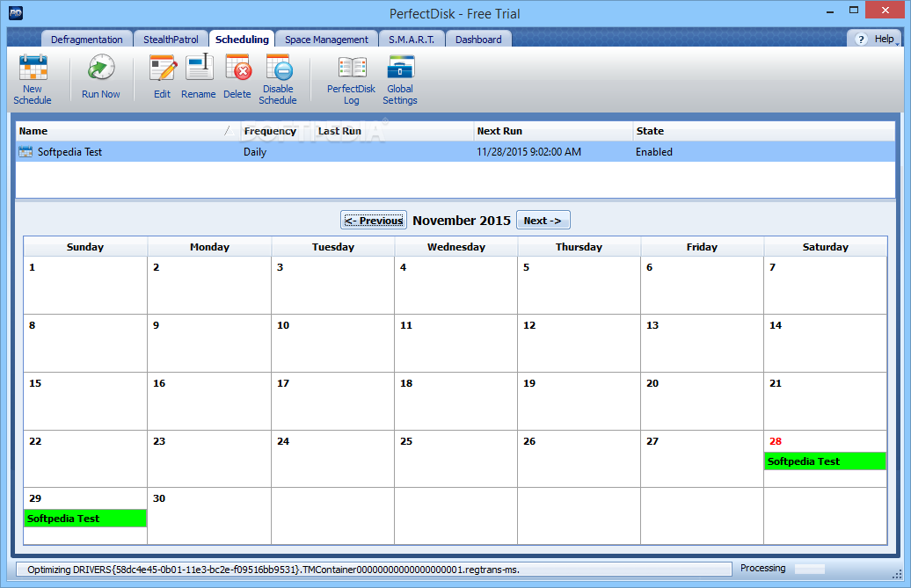Select Softpedia Test event on November 29
This screenshot has height=588, width=911.
tap(84, 519)
